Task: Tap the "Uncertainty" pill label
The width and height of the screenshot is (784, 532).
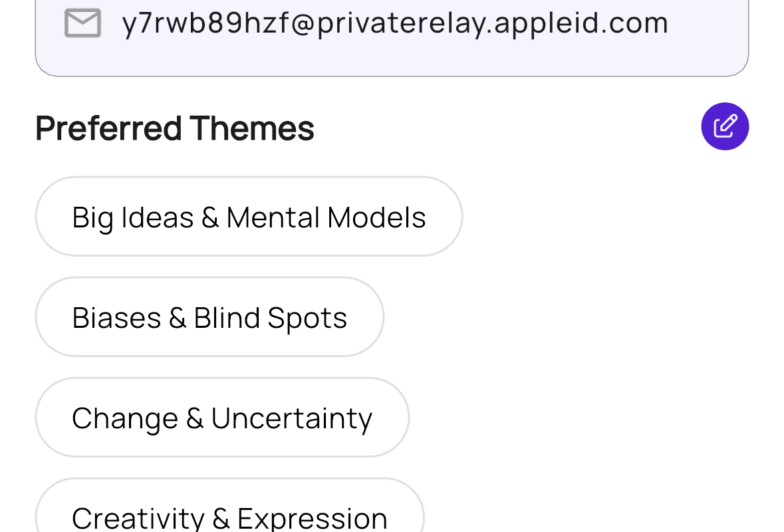Action: 291,418
